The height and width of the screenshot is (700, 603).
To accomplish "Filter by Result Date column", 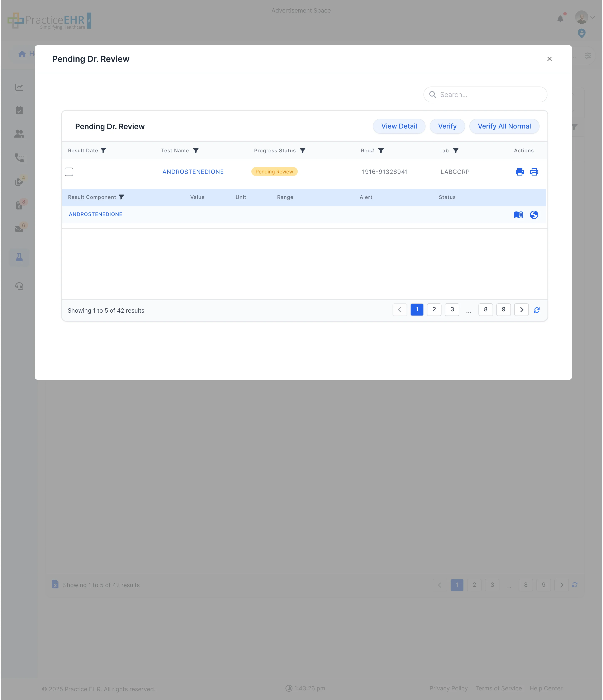I will 104,150.
